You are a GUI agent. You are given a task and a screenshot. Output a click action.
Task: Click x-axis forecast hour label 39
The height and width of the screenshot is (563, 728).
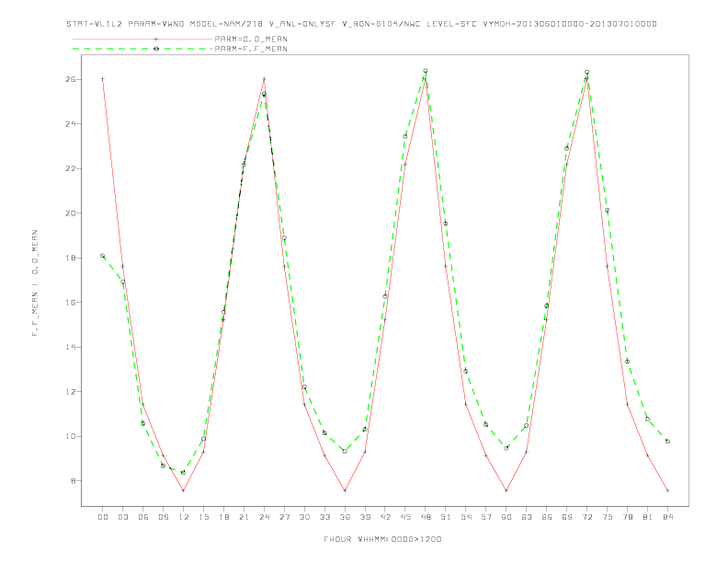pyautogui.click(x=365, y=517)
